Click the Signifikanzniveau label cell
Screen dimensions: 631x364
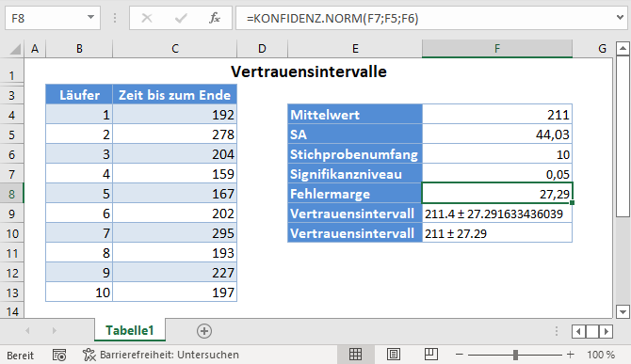click(355, 174)
